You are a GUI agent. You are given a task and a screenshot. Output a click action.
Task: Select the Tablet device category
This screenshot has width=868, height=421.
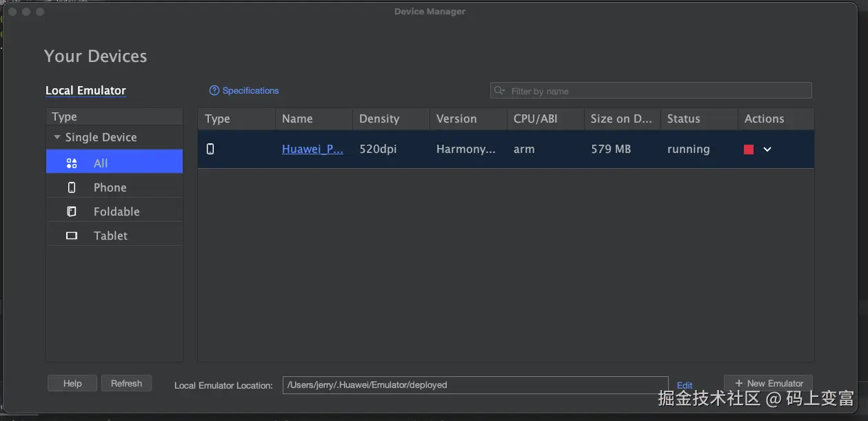114,236
